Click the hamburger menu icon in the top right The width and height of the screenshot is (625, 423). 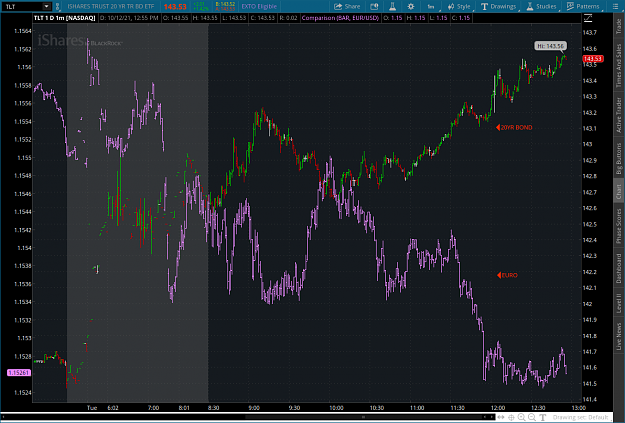click(x=615, y=6)
